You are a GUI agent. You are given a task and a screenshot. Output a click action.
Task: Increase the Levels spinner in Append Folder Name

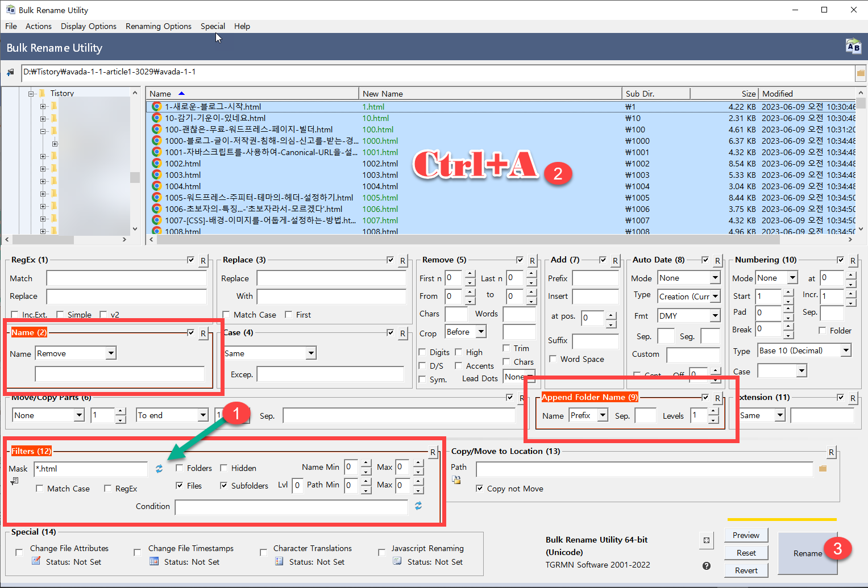[x=713, y=412]
